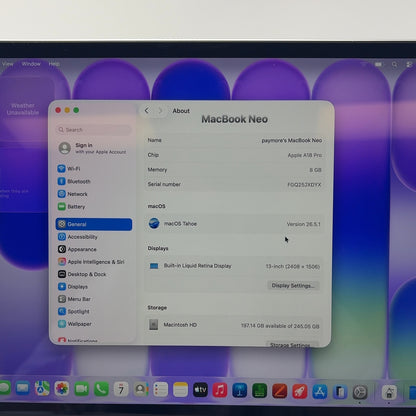The image size is (416, 416).
Task: Open the Help menu
Action: tap(54, 64)
